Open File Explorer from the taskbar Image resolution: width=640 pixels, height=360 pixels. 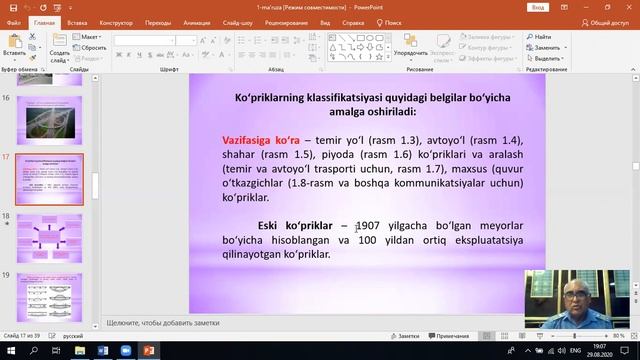point(80,351)
